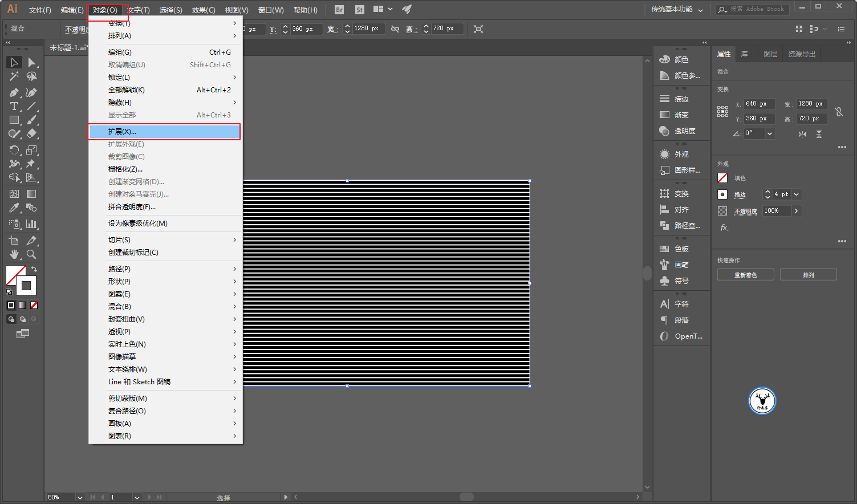Open the 符号 (Symbols) panel

681,281
